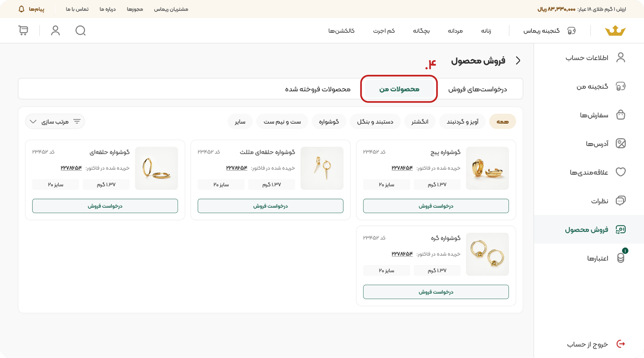Image resolution: width=644 pixels, height=358 pixels.
Task: Open the کم اجرت menu
Action: (384, 31)
